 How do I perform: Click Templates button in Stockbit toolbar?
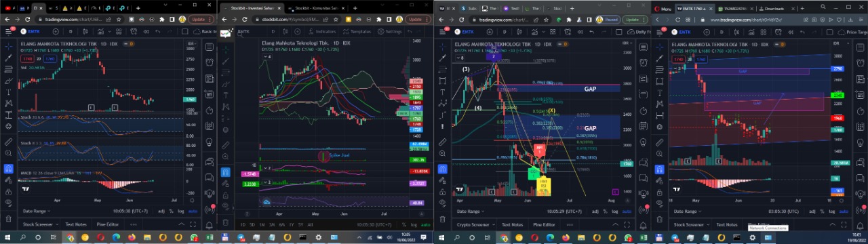357,31
